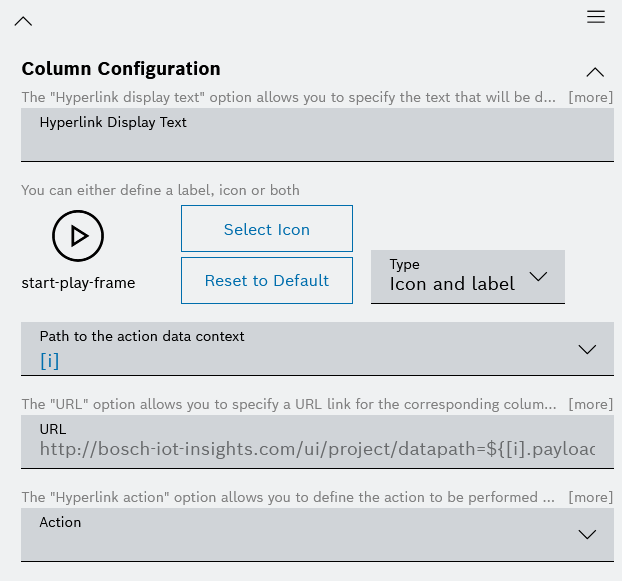Click the start-play-frame play icon
622x581 pixels.
[x=78, y=235]
